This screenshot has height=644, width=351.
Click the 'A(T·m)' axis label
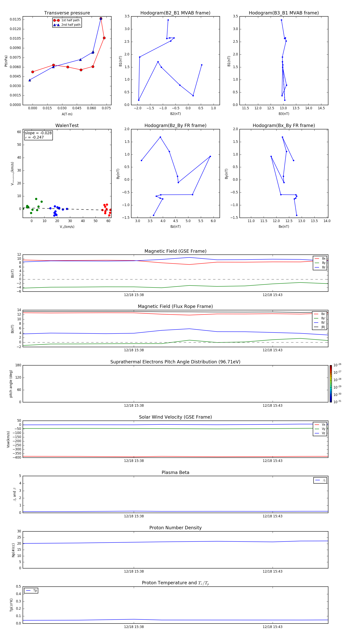pyautogui.click(x=67, y=114)
